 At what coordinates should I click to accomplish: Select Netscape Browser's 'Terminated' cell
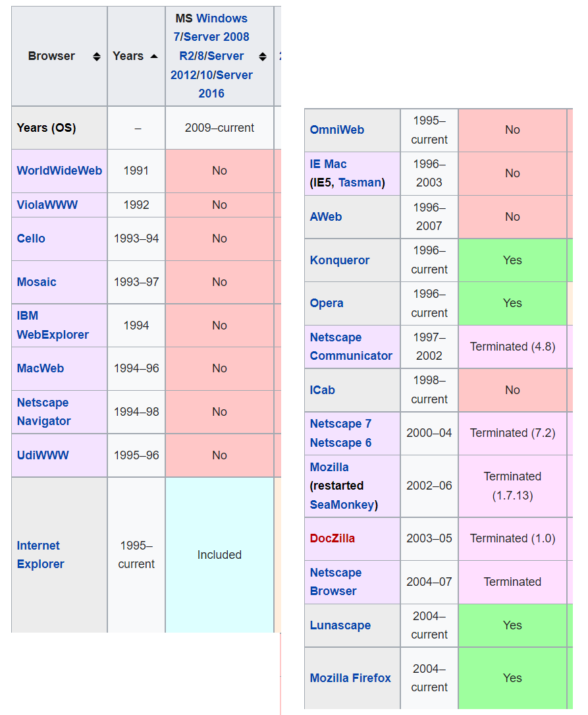pyautogui.click(x=512, y=582)
